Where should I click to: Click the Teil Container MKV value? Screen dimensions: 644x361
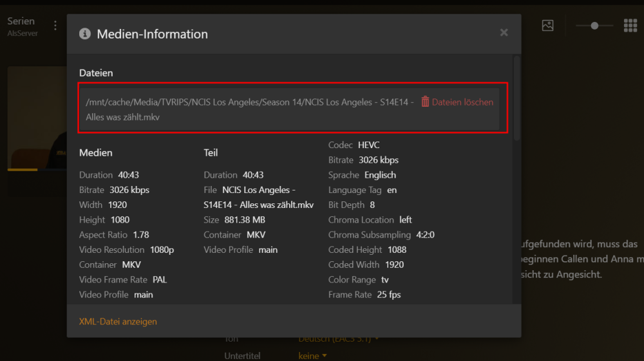(x=256, y=235)
